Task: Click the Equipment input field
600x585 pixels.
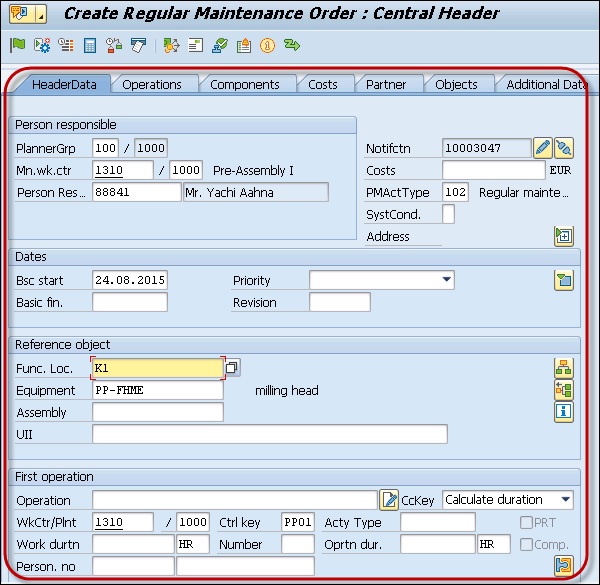Action: tap(157, 390)
